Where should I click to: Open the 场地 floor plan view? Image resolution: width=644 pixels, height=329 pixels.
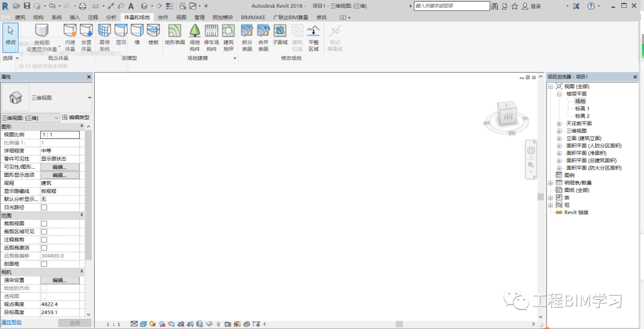pyautogui.click(x=580, y=101)
